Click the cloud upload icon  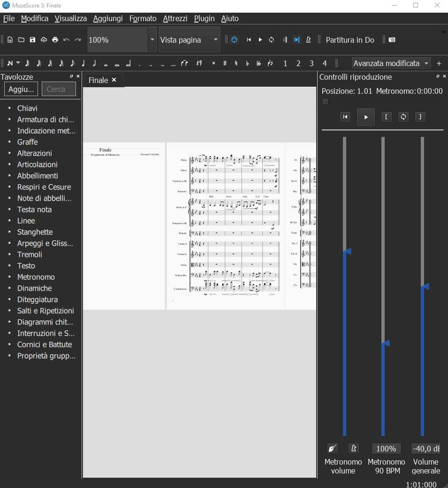44,40
